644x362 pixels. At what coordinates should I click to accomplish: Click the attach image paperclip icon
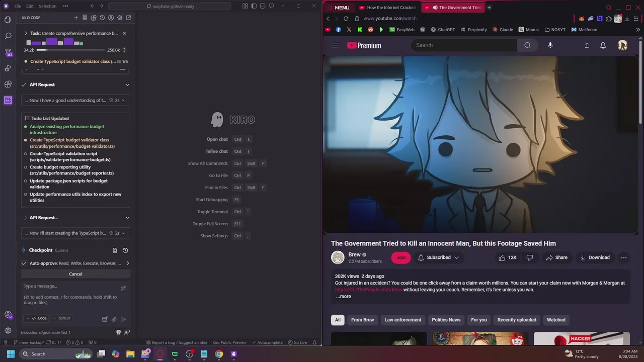coord(114,319)
